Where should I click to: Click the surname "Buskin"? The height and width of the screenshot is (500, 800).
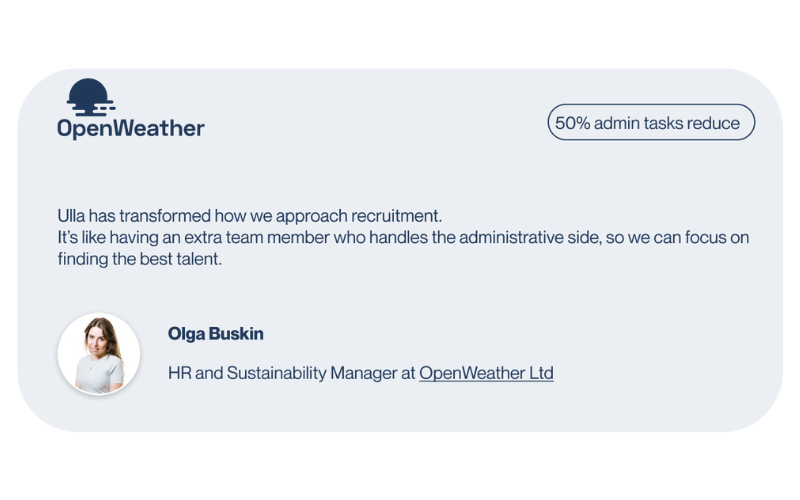236,334
